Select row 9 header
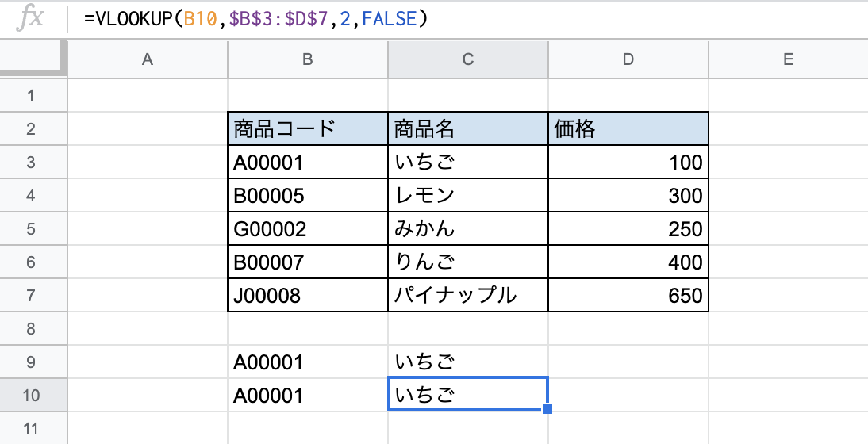 coord(33,362)
